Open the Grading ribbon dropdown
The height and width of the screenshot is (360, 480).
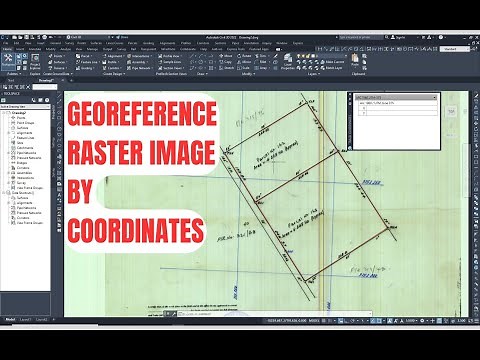click(86, 68)
